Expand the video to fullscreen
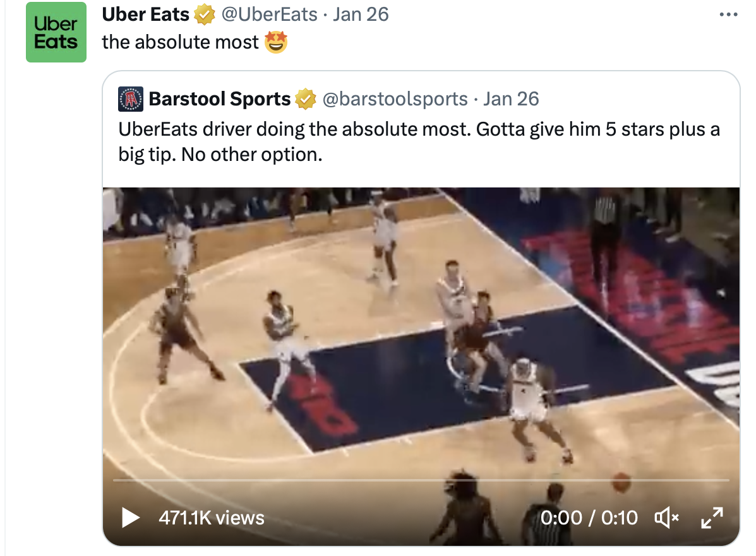The image size is (756, 556). coord(712,518)
